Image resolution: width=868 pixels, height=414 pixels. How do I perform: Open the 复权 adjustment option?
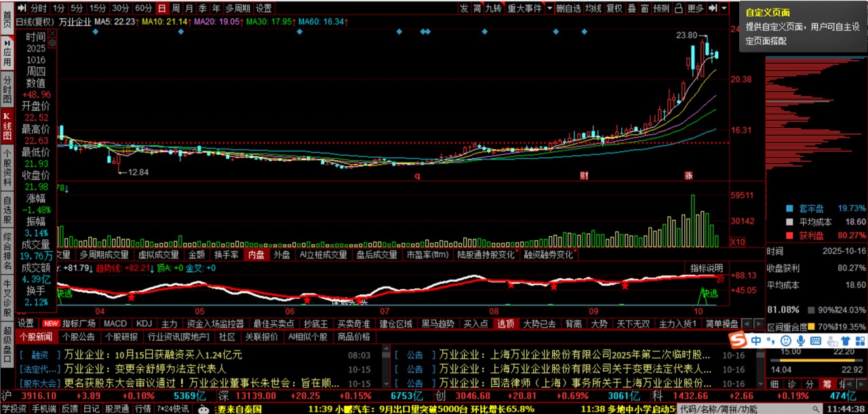point(614,8)
